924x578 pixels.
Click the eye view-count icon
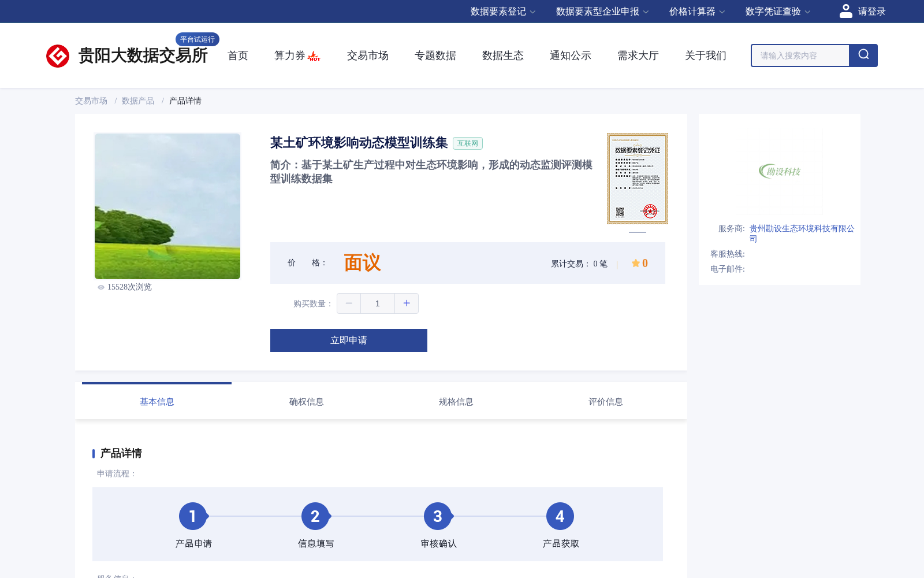click(101, 287)
